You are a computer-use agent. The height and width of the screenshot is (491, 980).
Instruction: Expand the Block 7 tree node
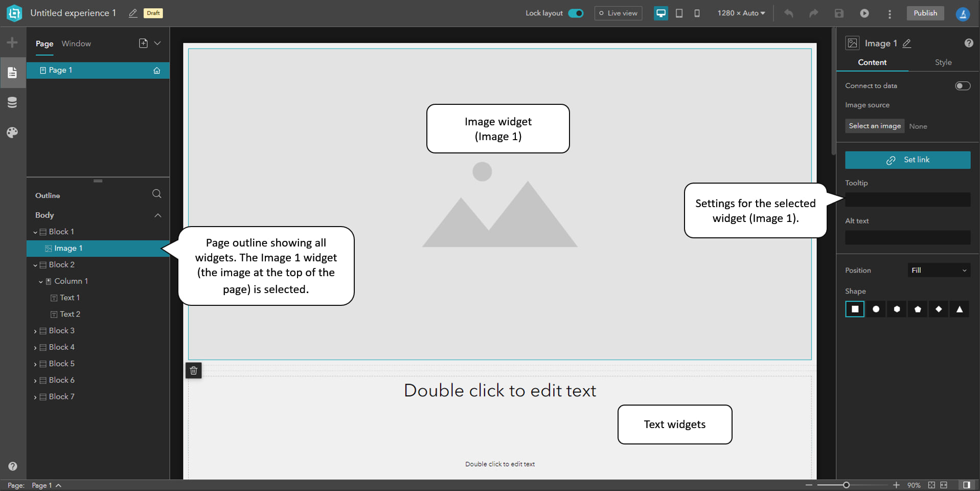(x=35, y=397)
